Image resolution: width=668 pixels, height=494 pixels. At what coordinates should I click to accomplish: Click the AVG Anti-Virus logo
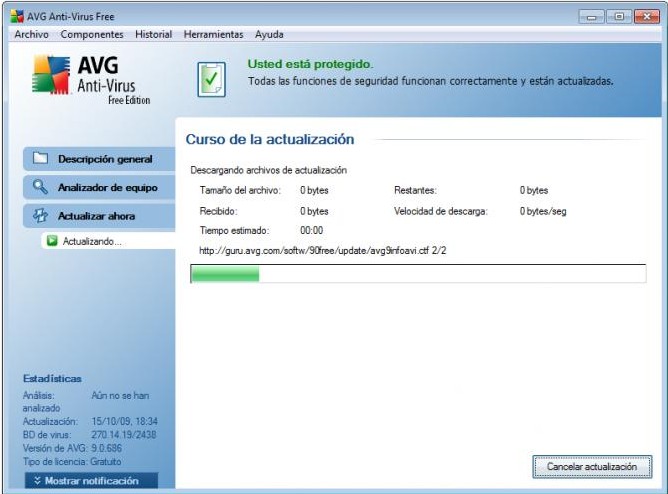point(91,80)
